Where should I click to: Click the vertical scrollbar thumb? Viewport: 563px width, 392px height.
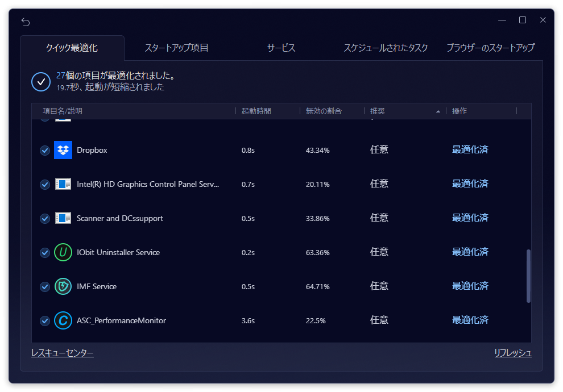(528, 276)
